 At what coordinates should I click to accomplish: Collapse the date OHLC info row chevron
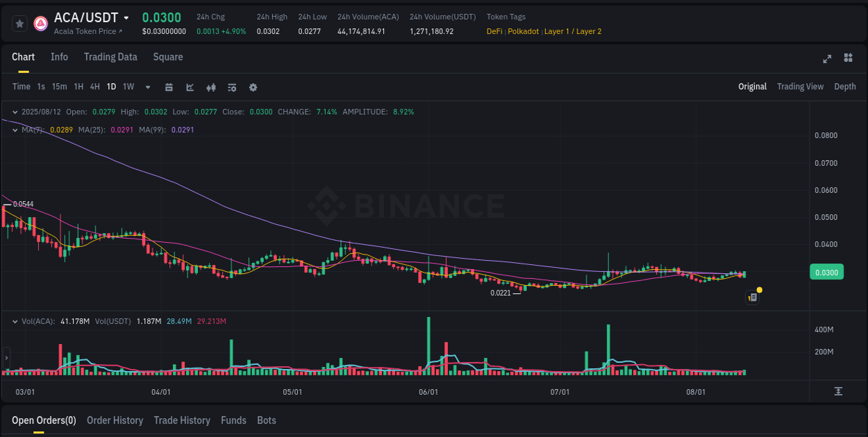coord(15,112)
